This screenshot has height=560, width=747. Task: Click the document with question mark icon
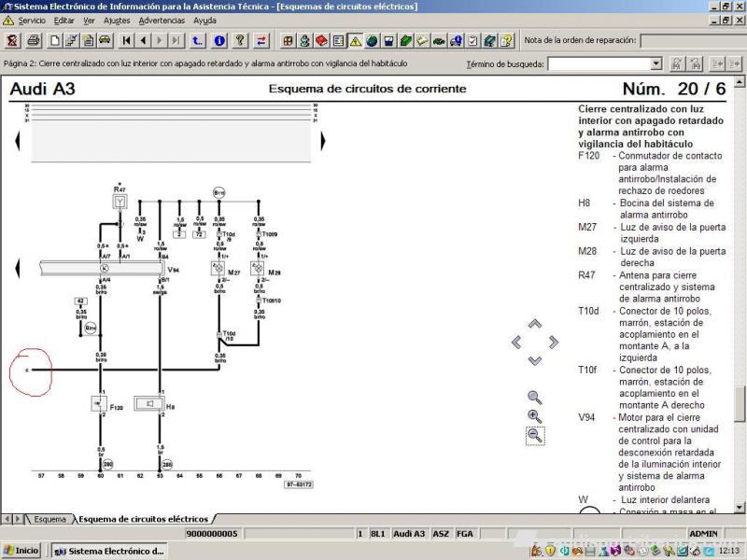pos(506,40)
